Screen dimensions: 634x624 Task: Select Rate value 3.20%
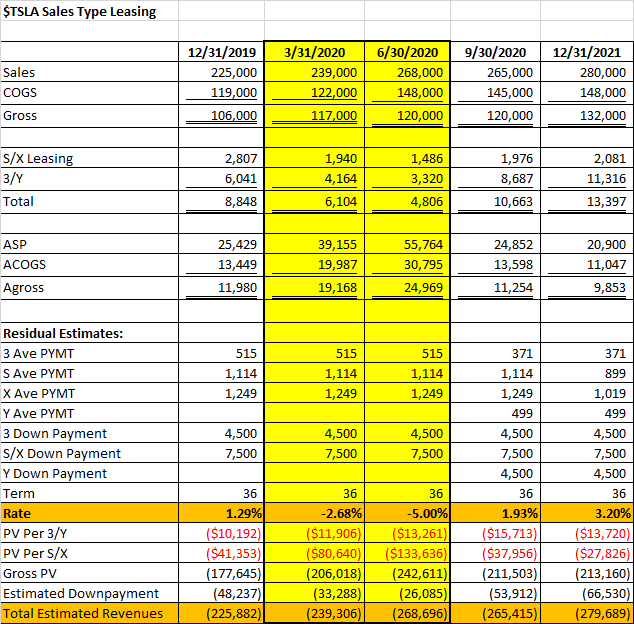613,514
